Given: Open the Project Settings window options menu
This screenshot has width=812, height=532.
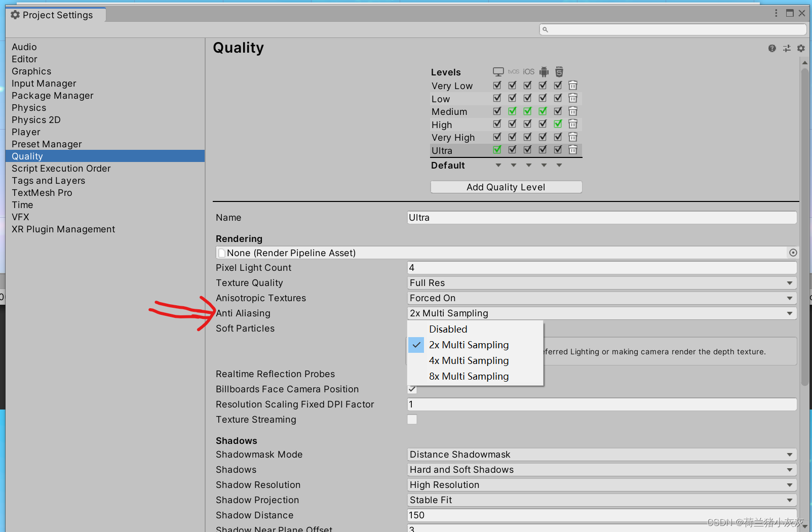Looking at the screenshot, I should pos(776,13).
